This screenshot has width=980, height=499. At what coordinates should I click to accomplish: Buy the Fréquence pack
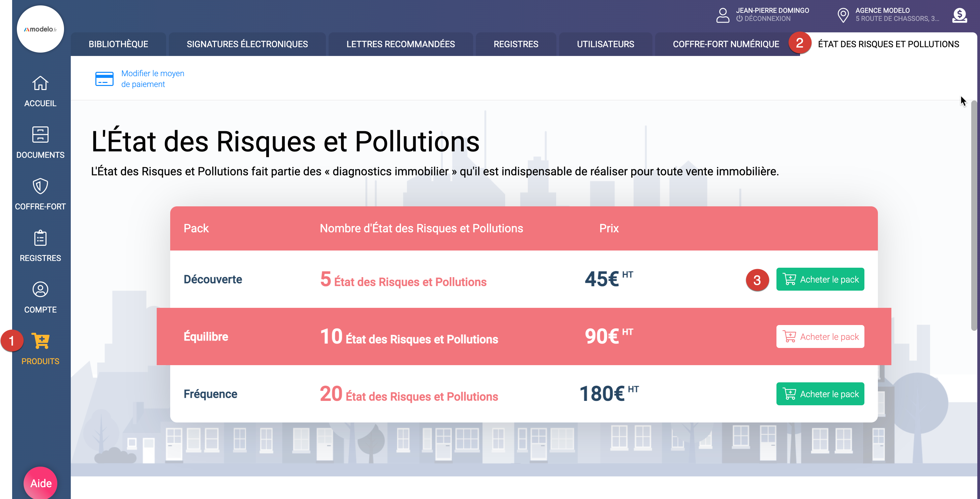[820, 394]
